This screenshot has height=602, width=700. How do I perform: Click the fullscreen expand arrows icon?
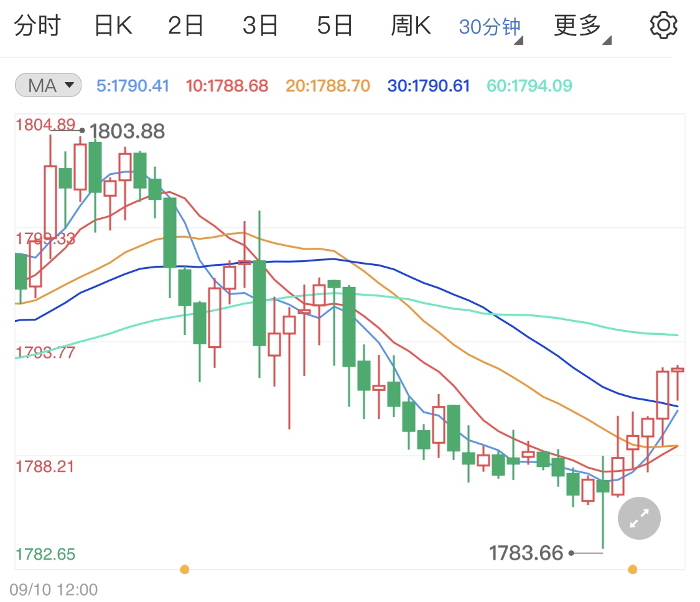click(638, 518)
